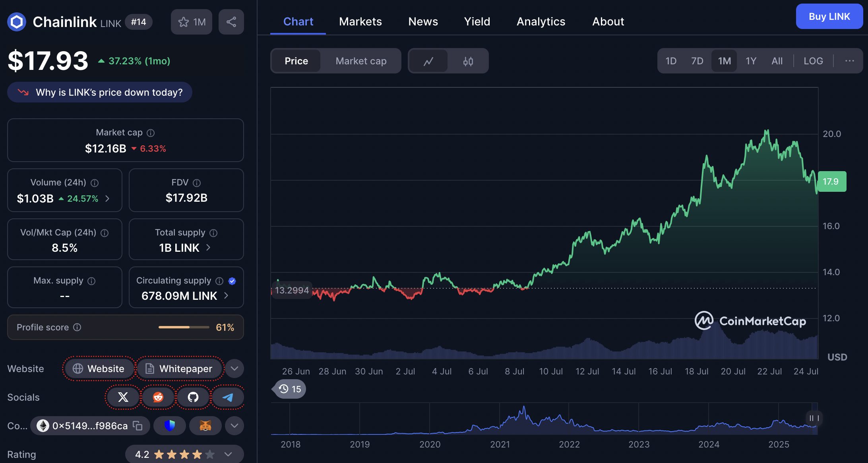868x463 pixels.
Task: Expand Total supply 1B LINK chevron
Action: (x=208, y=248)
